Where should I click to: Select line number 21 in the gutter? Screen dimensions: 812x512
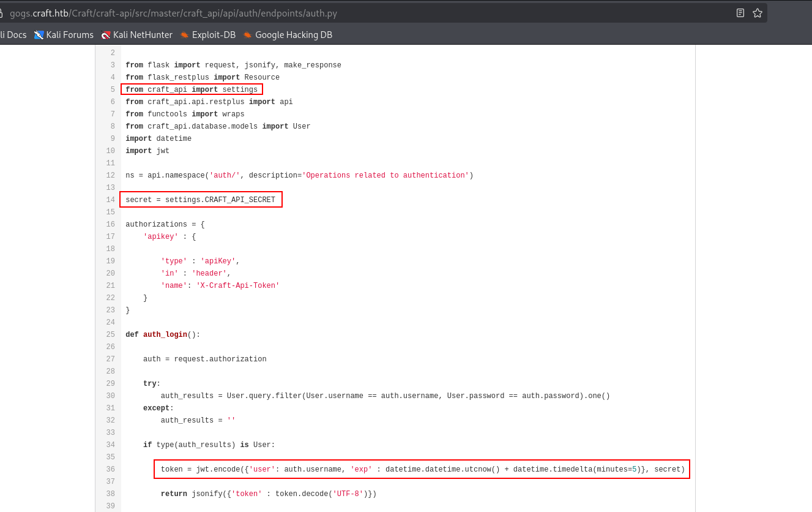click(x=111, y=285)
